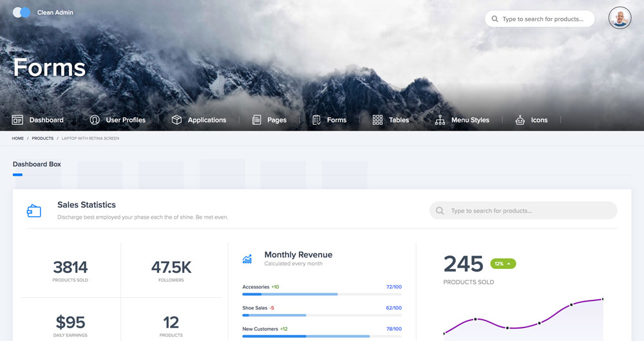The width and height of the screenshot is (644, 341).
Task: Click the Menu Styles hierarchy icon
Action: point(440,120)
